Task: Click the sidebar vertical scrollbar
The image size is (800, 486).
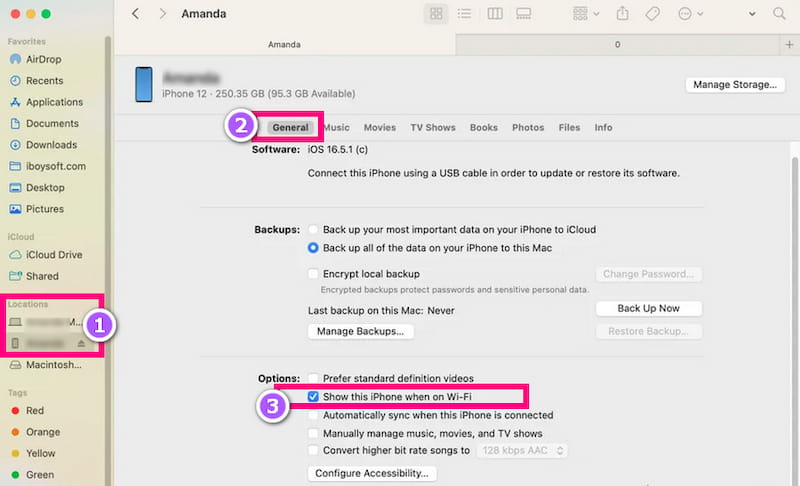Action: tap(108, 260)
